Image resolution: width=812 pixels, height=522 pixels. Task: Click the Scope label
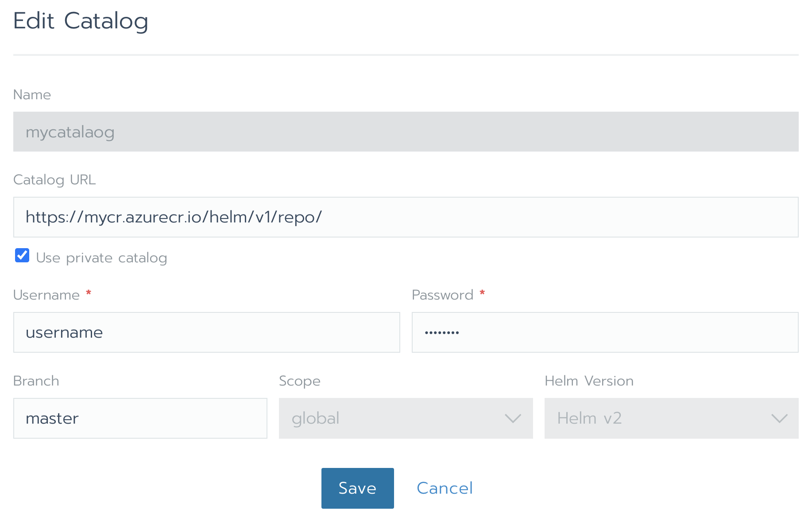point(300,381)
